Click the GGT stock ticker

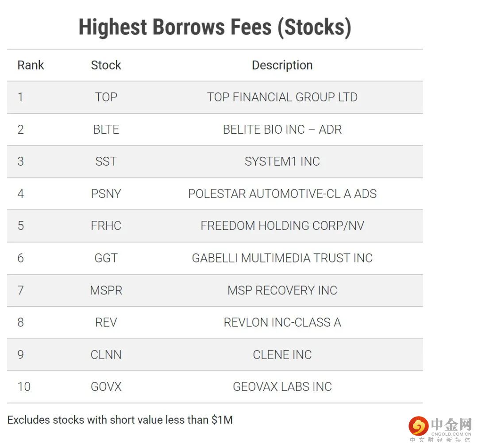106,258
